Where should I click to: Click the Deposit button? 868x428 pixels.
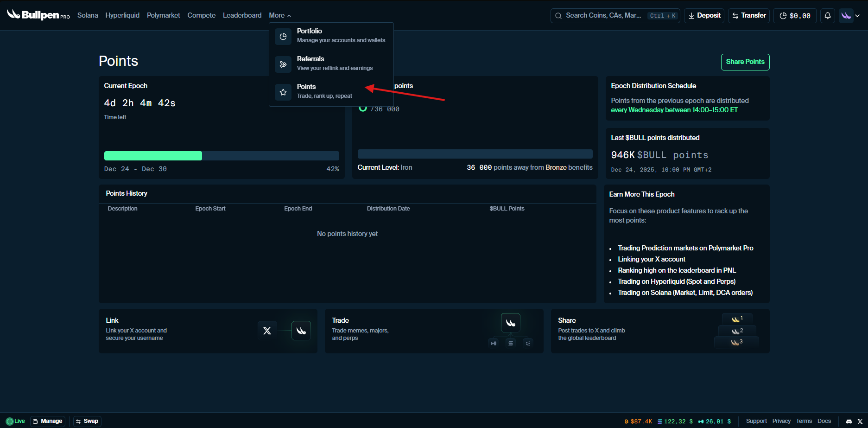click(704, 16)
